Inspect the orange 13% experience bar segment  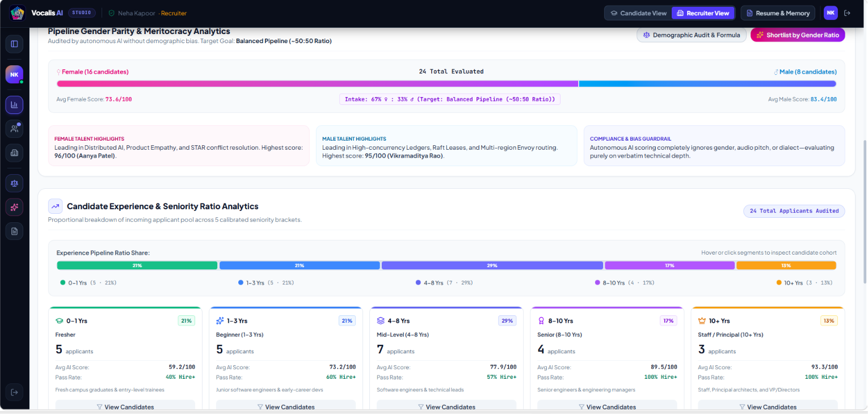pyautogui.click(x=786, y=265)
